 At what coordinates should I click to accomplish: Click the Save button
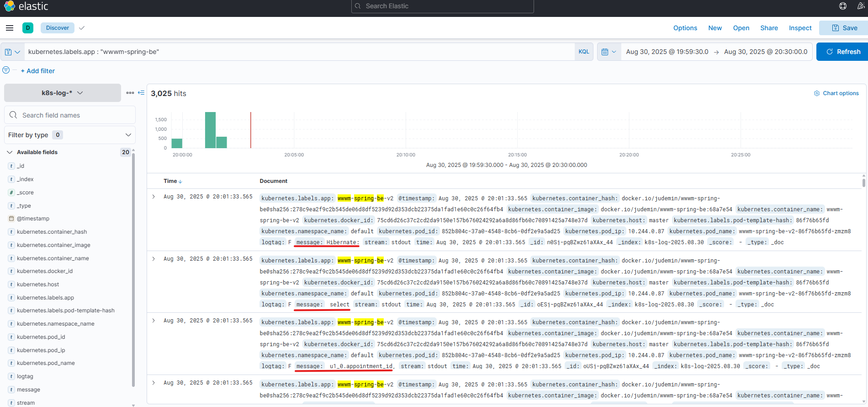[844, 28]
